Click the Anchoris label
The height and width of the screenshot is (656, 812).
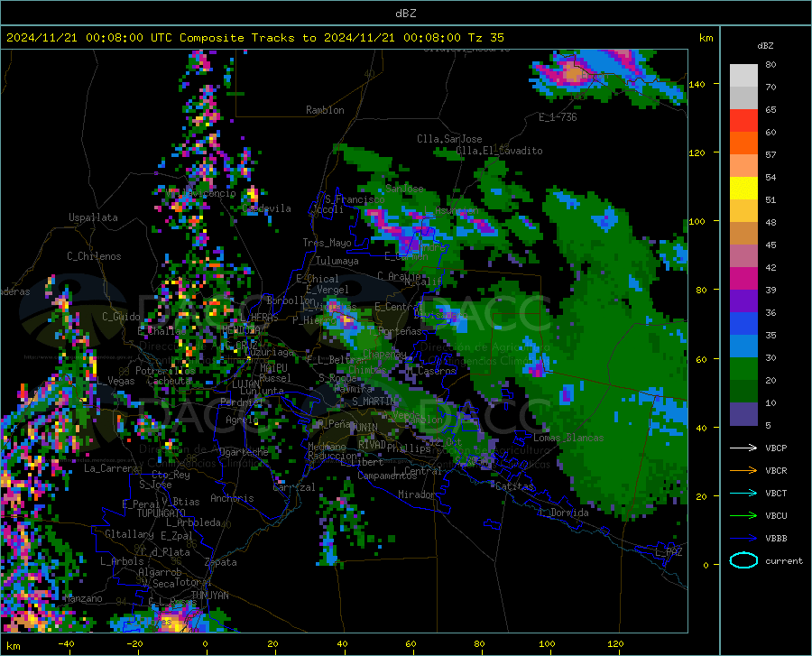232,499
